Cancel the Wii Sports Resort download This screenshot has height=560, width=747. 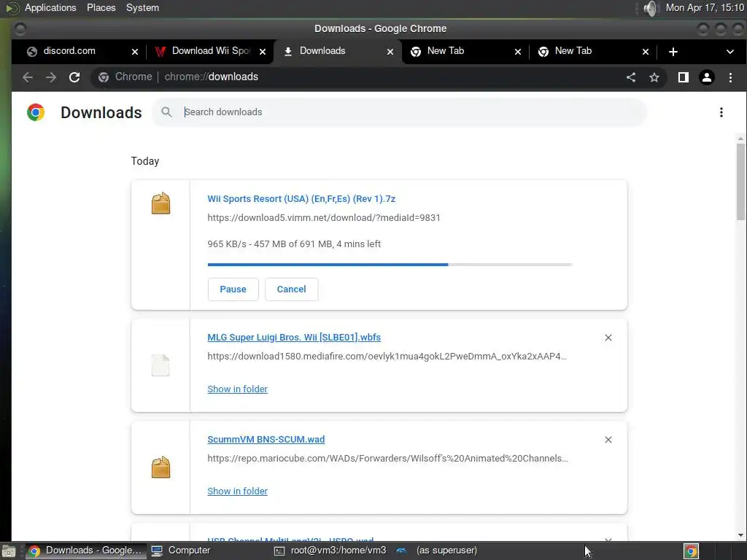click(292, 289)
